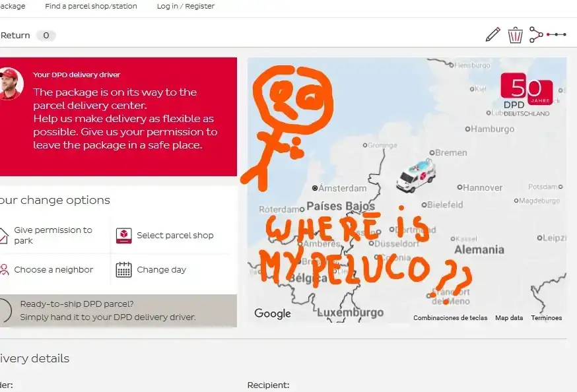Click the calendar Change day icon
The image size is (577, 392).
click(123, 269)
